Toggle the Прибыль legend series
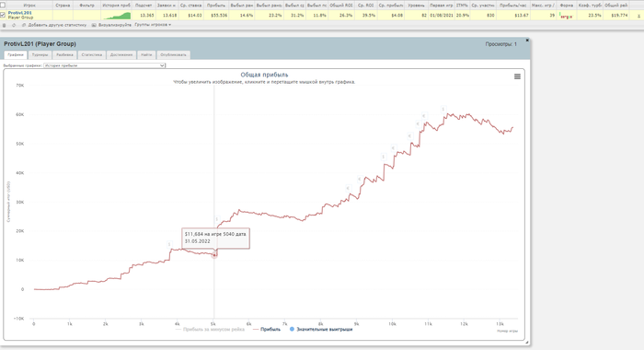 pos(267,329)
